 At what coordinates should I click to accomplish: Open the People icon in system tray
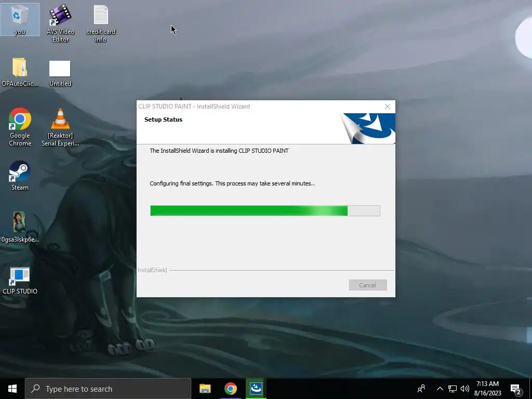421,389
